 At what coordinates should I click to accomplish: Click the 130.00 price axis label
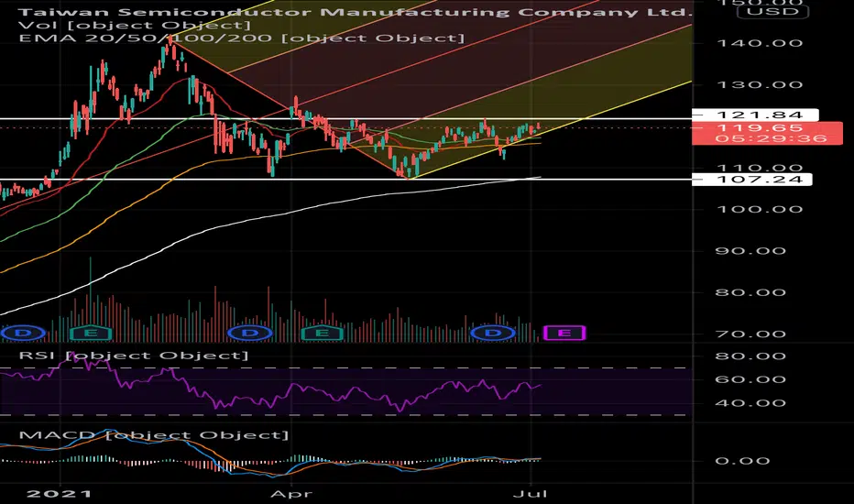coord(760,85)
